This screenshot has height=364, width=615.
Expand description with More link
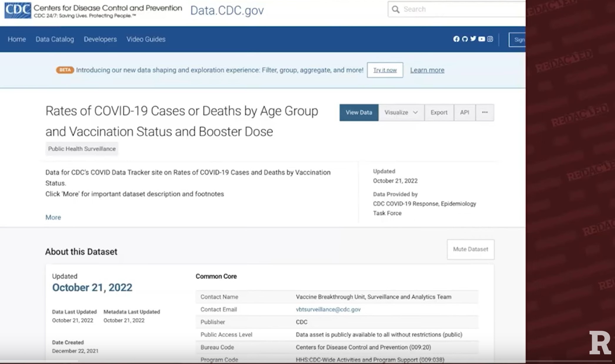tap(53, 217)
